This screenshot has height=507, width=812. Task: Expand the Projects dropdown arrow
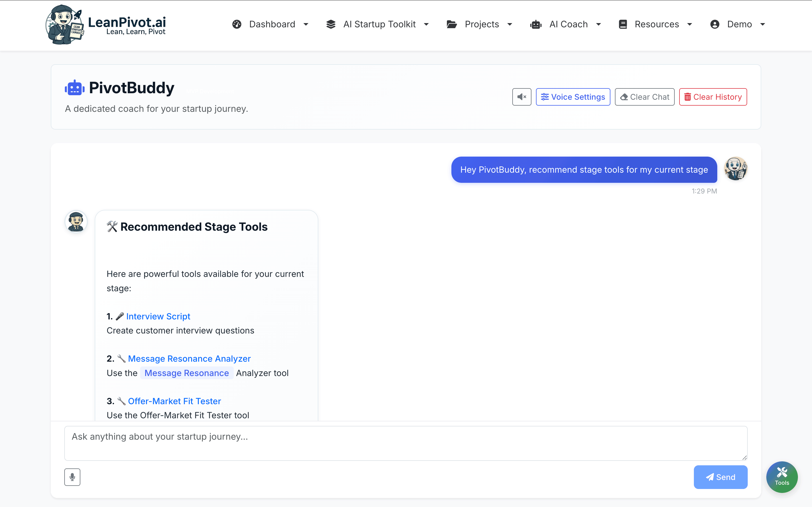pyautogui.click(x=510, y=24)
